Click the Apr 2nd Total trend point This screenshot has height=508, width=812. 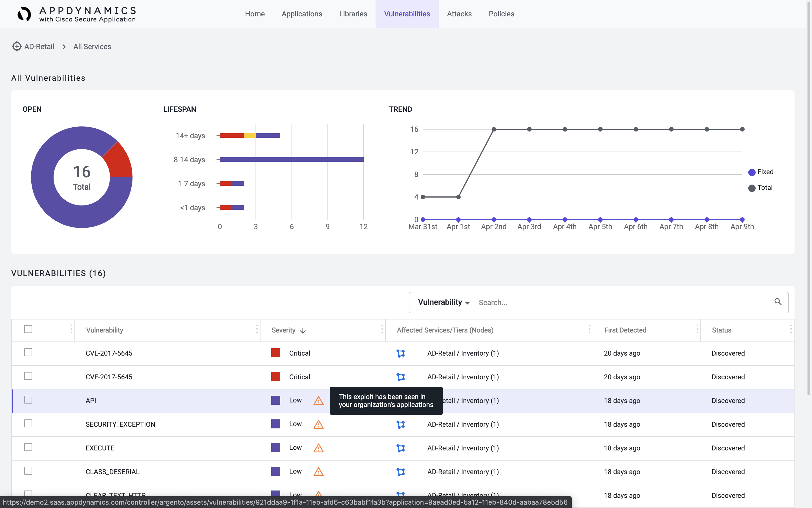(x=494, y=129)
